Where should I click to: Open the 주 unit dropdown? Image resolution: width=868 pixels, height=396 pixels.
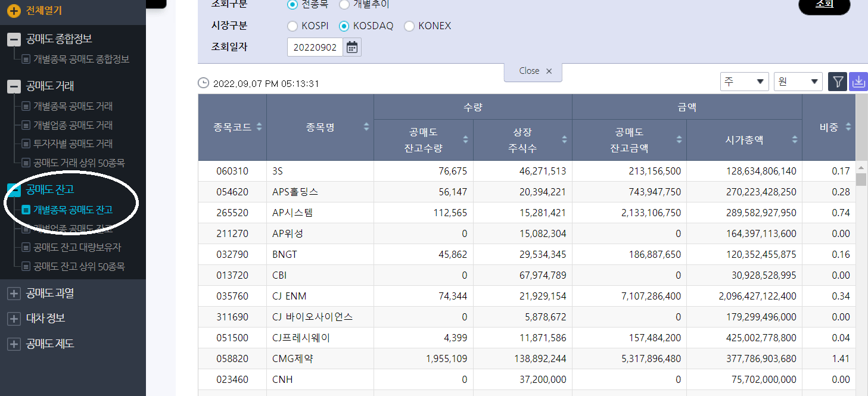(x=744, y=82)
